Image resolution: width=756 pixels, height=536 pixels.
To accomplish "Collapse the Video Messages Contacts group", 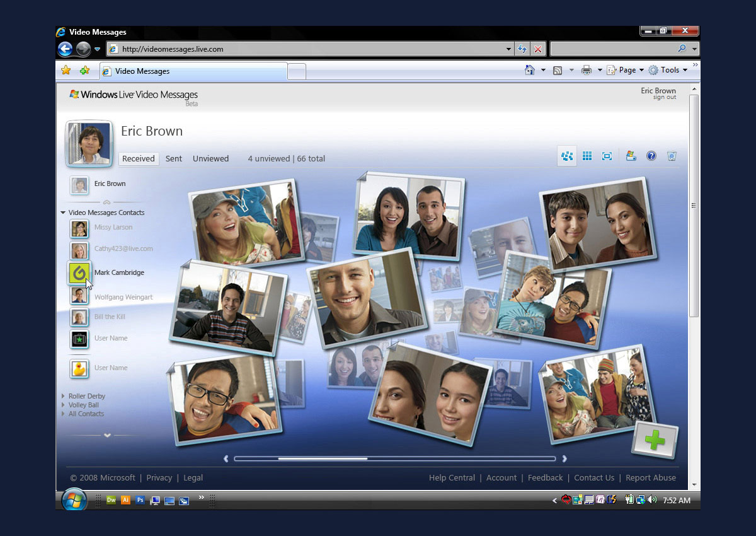I will tap(63, 213).
